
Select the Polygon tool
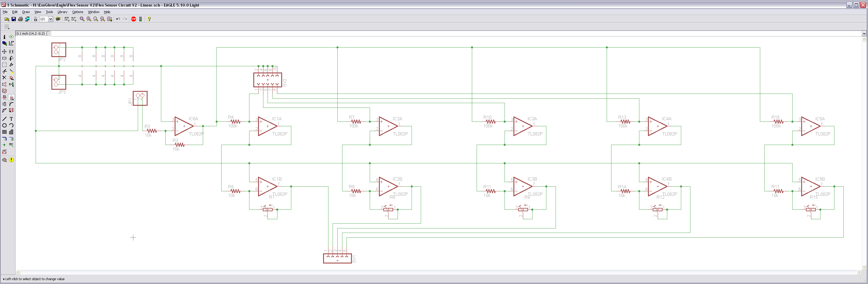[11, 132]
